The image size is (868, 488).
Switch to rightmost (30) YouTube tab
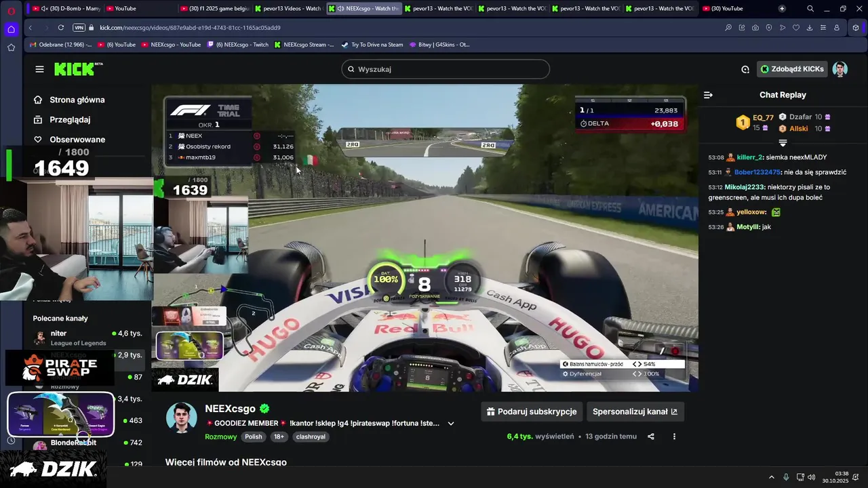tap(736, 9)
